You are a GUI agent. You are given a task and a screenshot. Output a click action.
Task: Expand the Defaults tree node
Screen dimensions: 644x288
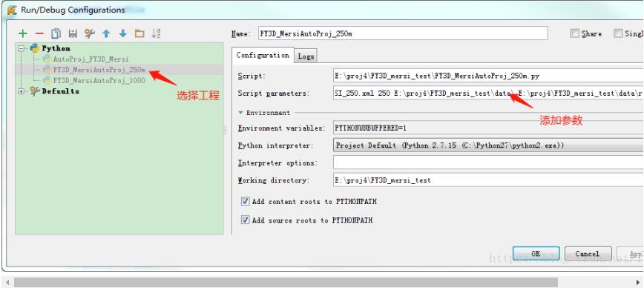click(x=22, y=91)
